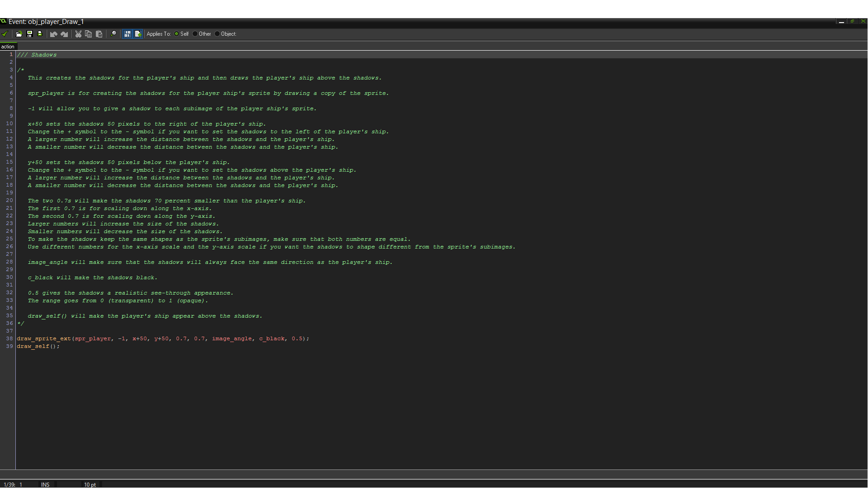Click the green checkmark to confirm code
This screenshot has height=488, width=868.
tap(5, 34)
